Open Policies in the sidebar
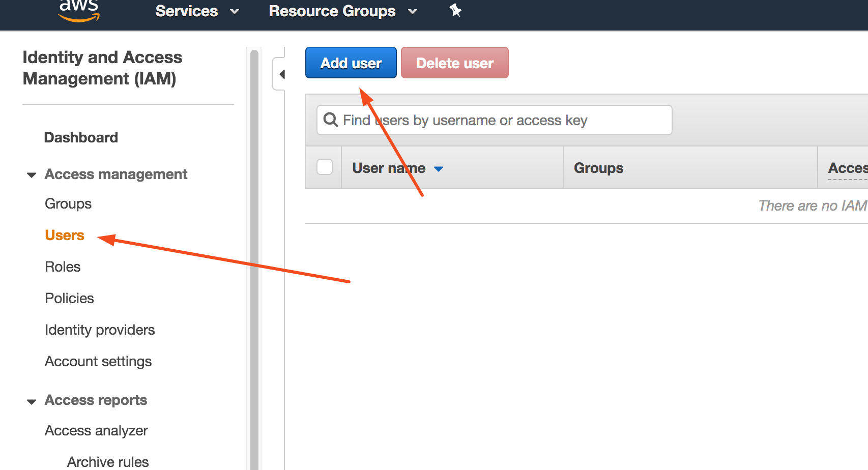The height and width of the screenshot is (470, 868). click(x=69, y=298)
